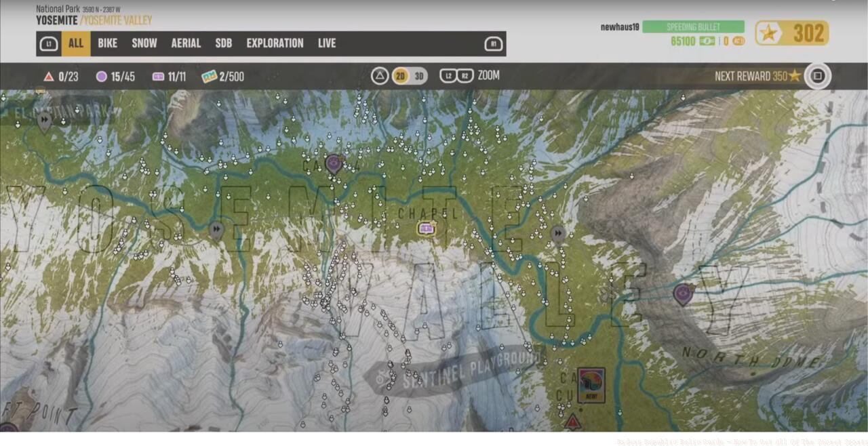Click the red triangle counter showing 0/23
This screenshot has width=868, height=446.
pos(61,77)
